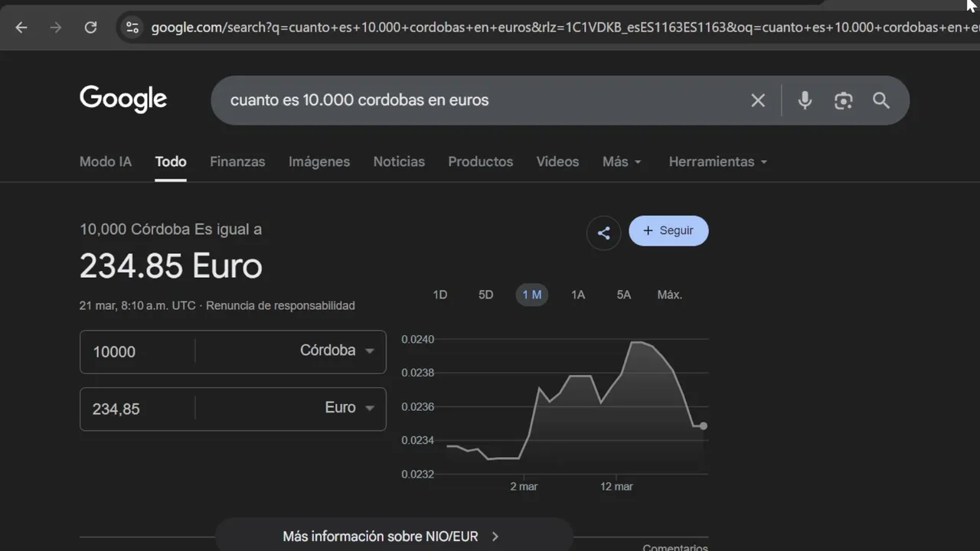980x551 pixels.
Task: Click the 234,85 Euro amount field
Action: (x=138, y=409)
